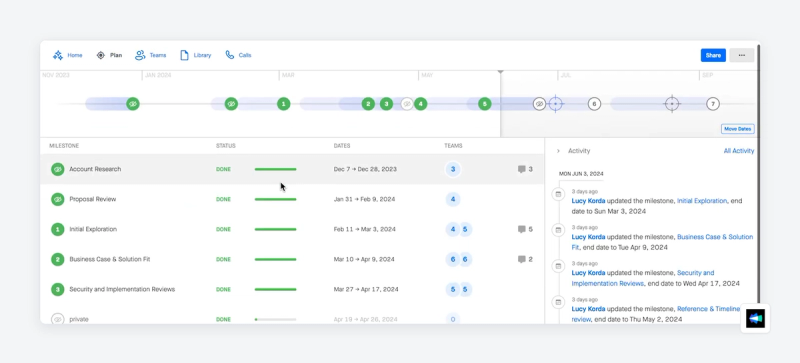Select the Proposal Review milestone name
This screenshot has width=800, height=363.
tap(93, 199)
